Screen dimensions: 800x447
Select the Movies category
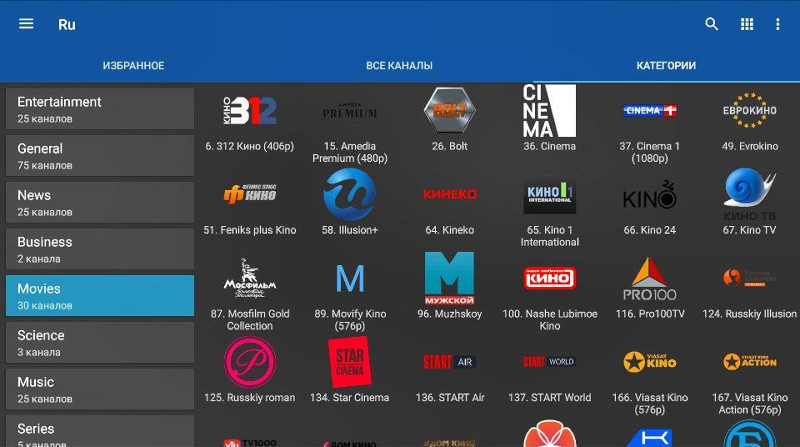pos(100,295)
